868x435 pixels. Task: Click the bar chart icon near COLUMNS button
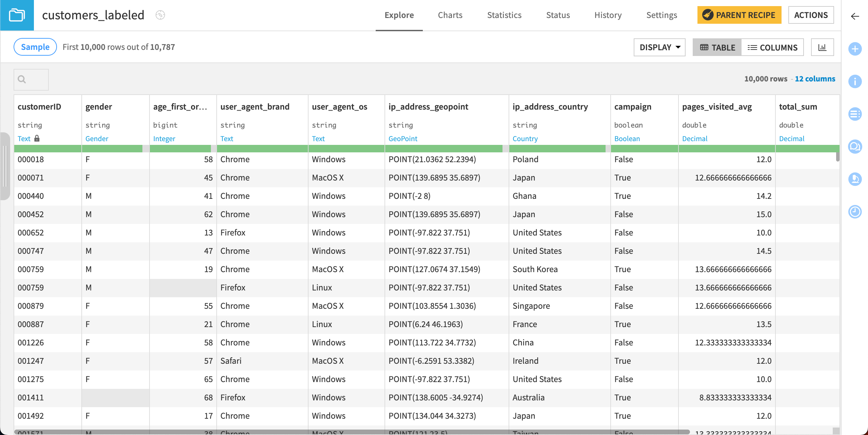(823, 47)
